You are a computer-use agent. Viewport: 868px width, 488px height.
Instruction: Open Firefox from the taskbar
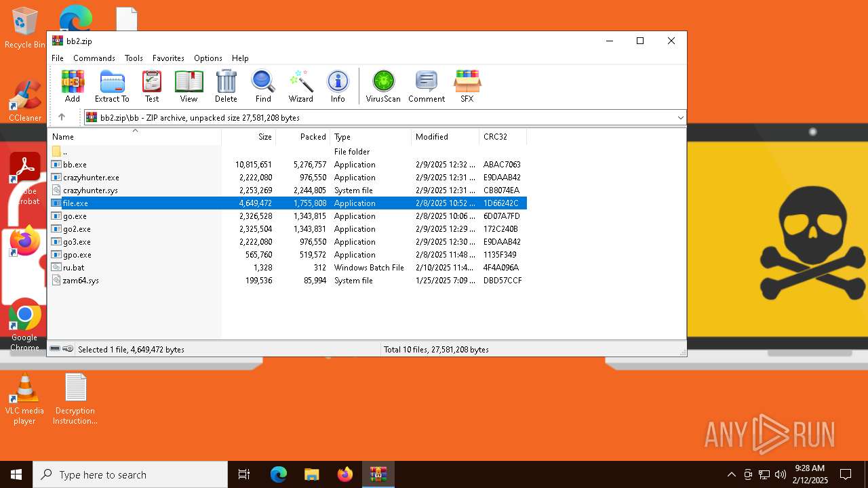coord(345,474)
